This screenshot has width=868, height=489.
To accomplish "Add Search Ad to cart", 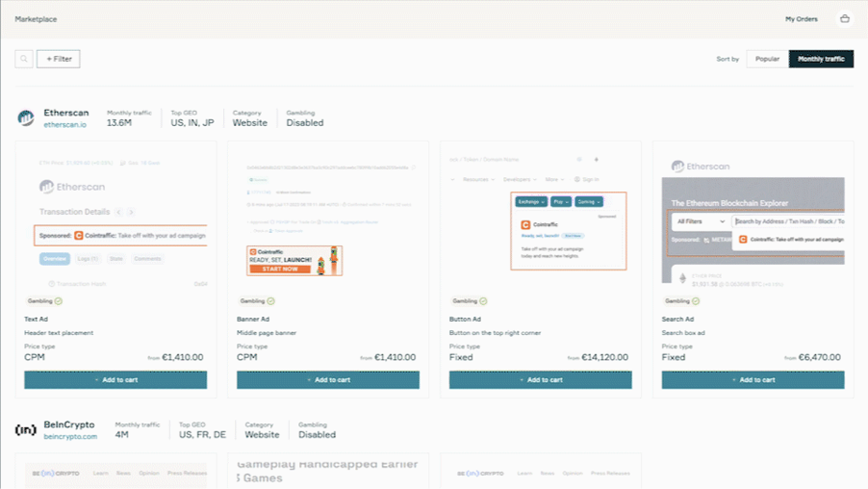I will point(753,380).
